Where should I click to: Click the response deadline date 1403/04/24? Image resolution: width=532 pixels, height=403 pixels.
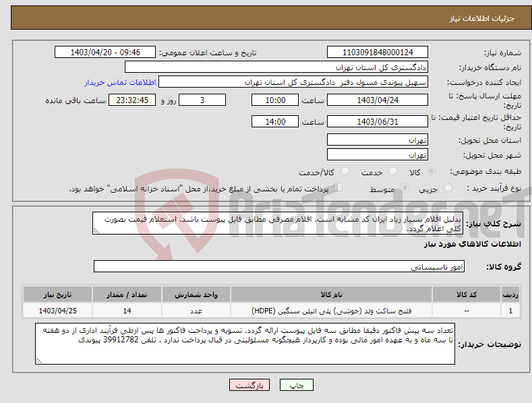pos(378,100)
